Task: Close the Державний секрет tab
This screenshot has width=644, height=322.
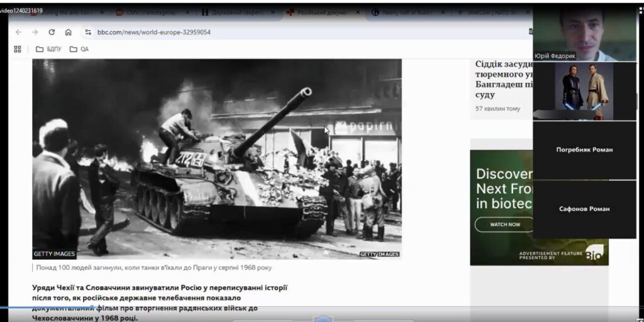Action: pyautogui.click(x=273, y=12)
